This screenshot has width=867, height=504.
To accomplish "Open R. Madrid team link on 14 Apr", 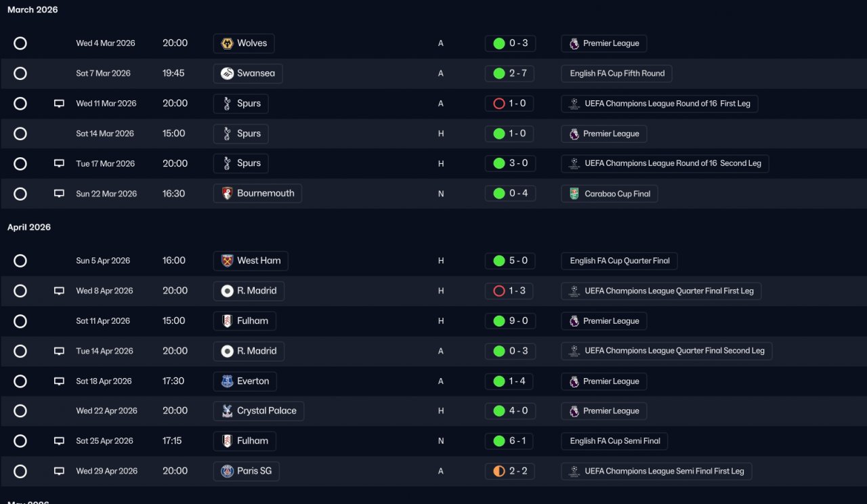I will coord(249,351).
